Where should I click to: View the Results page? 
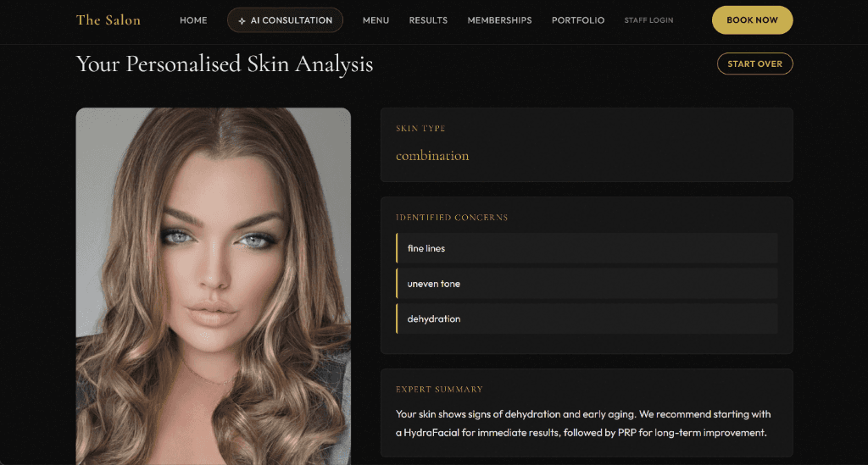point(428,20)
